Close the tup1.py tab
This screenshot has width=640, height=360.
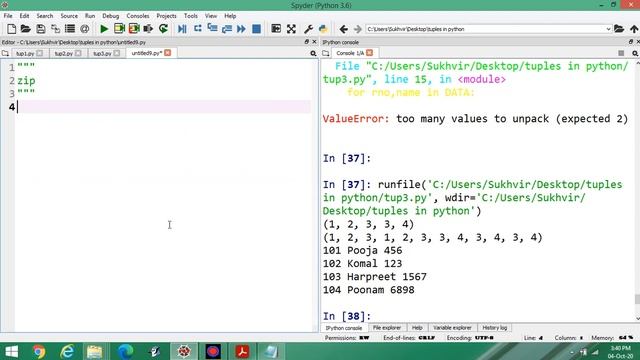pyautogui.click(x=40, y=53)
